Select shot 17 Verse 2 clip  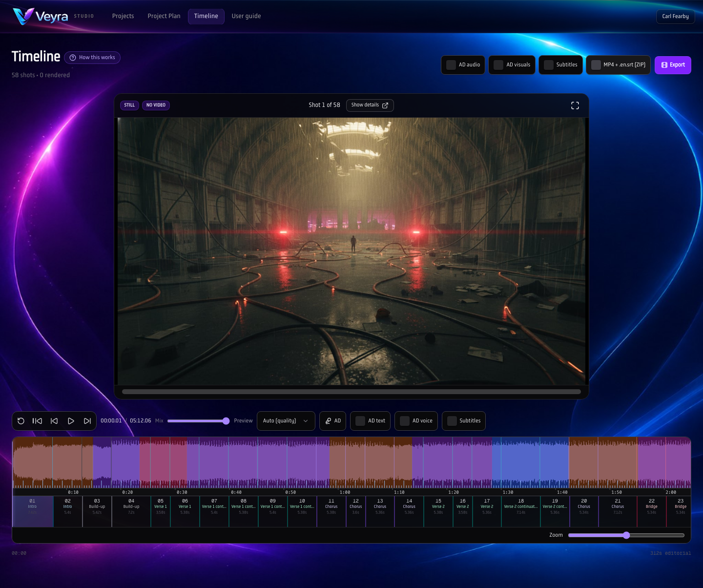[487, 511]
